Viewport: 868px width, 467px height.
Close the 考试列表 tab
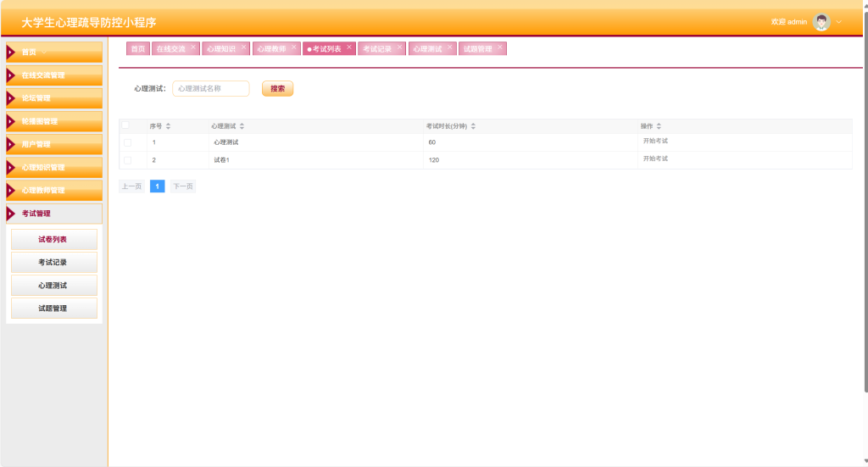click(x=349, y=47)
